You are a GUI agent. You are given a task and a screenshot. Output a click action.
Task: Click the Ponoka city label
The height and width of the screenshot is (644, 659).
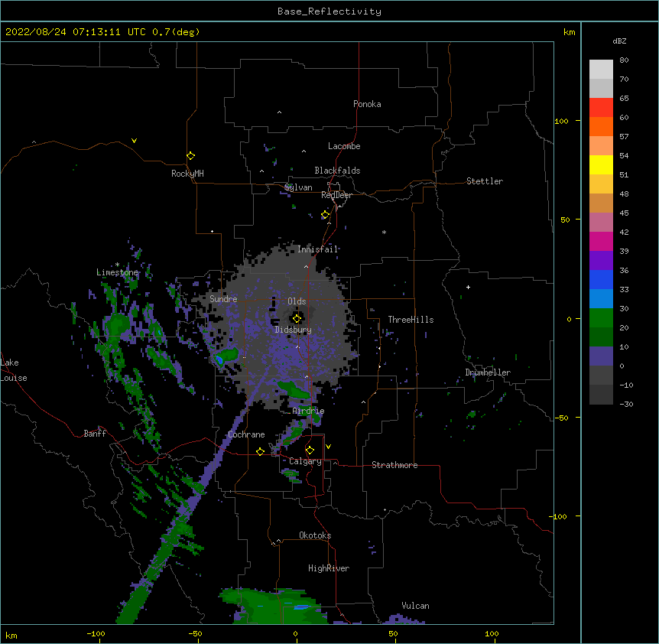tap(367, 104)
